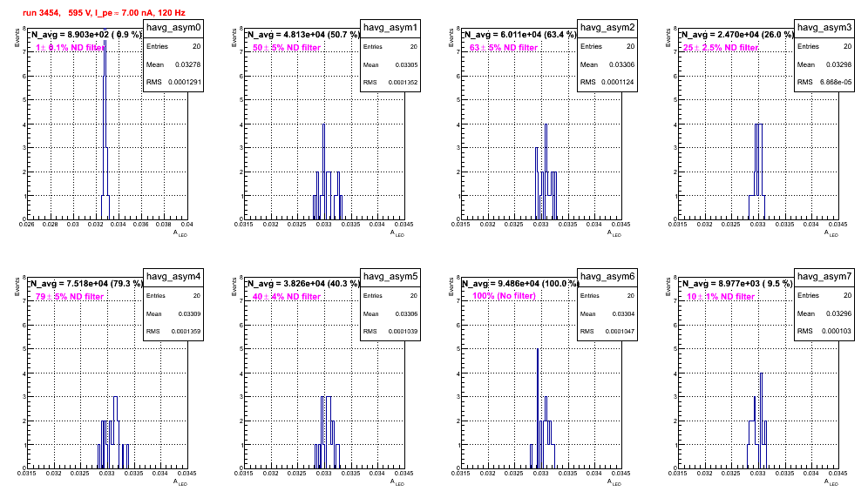Click the Entries 20 row of havg_asym7

coord(824,295)
